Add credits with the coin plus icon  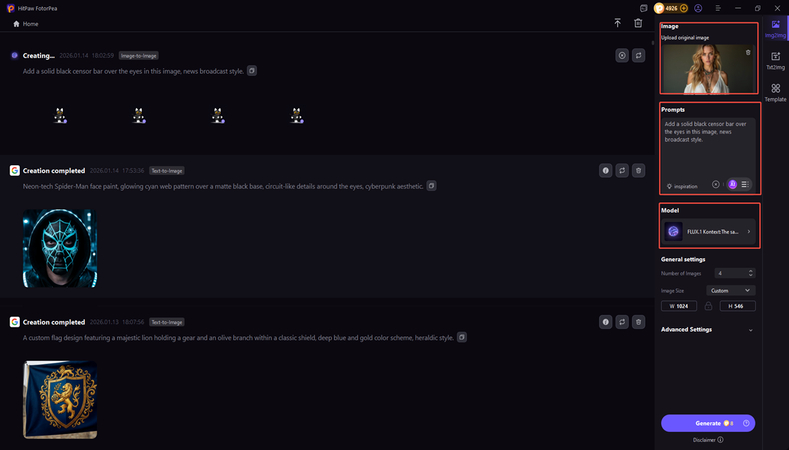click(683, 8)
